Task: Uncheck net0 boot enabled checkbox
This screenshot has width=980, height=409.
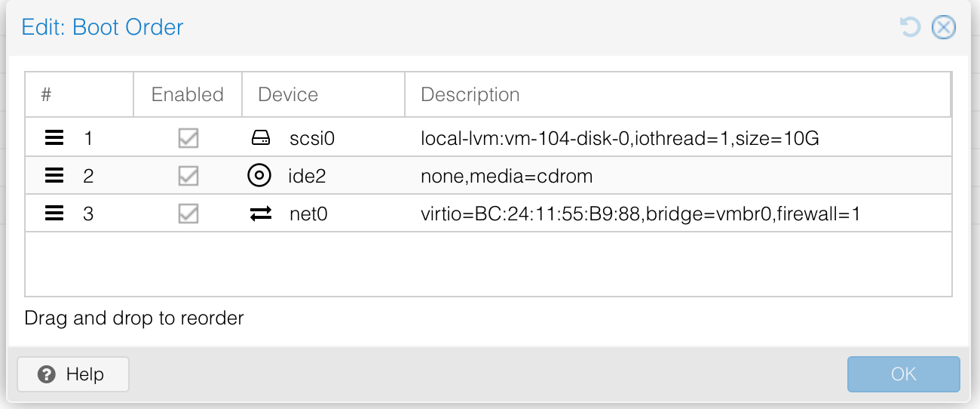Action: tap(188, 214)
